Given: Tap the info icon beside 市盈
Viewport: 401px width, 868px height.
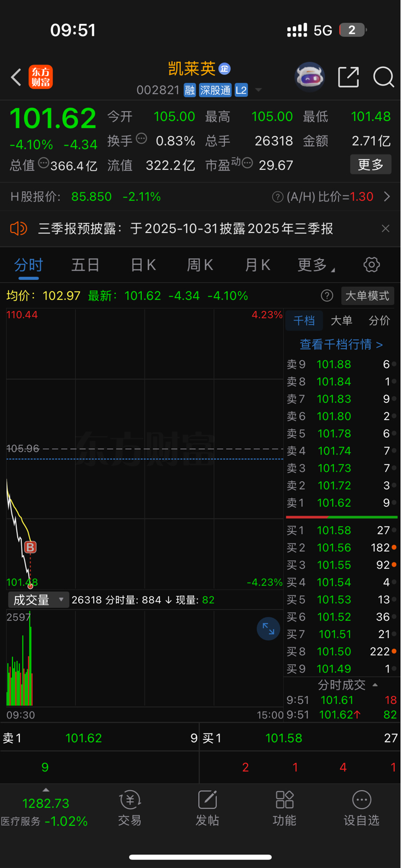Looking at the screenshot, I should click(x=247, y=163).
